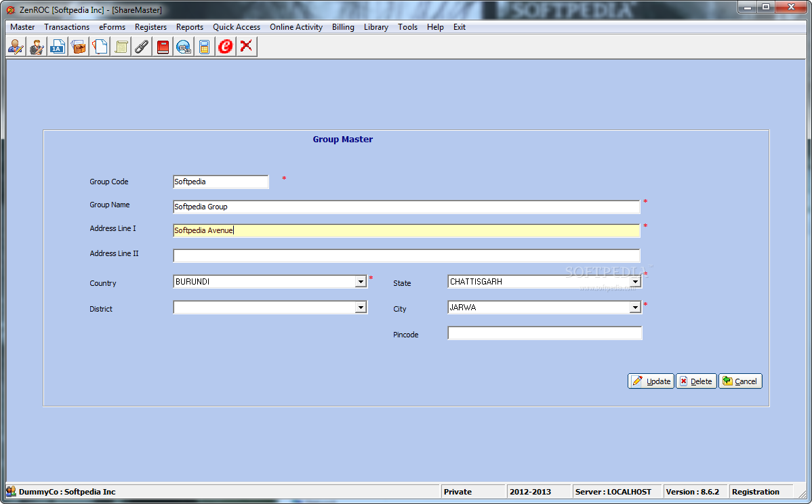Open the red book toolbar icon

163,47
